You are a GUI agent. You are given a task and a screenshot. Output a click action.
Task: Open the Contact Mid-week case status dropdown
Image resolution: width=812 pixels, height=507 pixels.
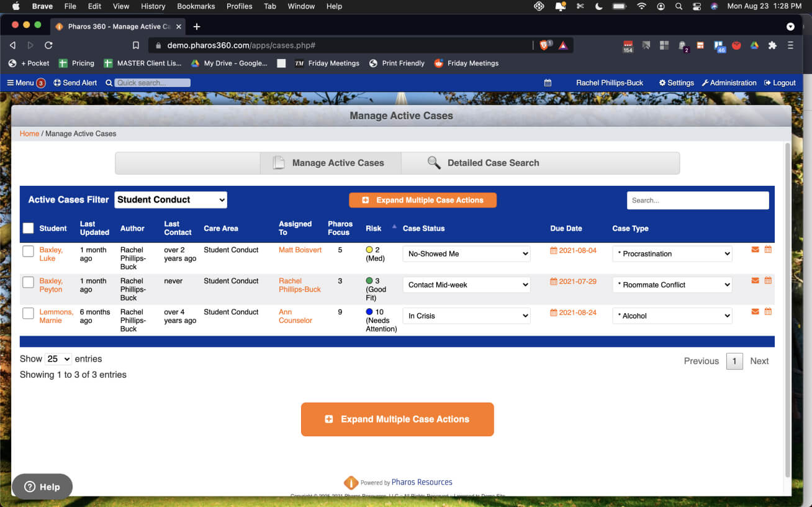coord(467,285)
